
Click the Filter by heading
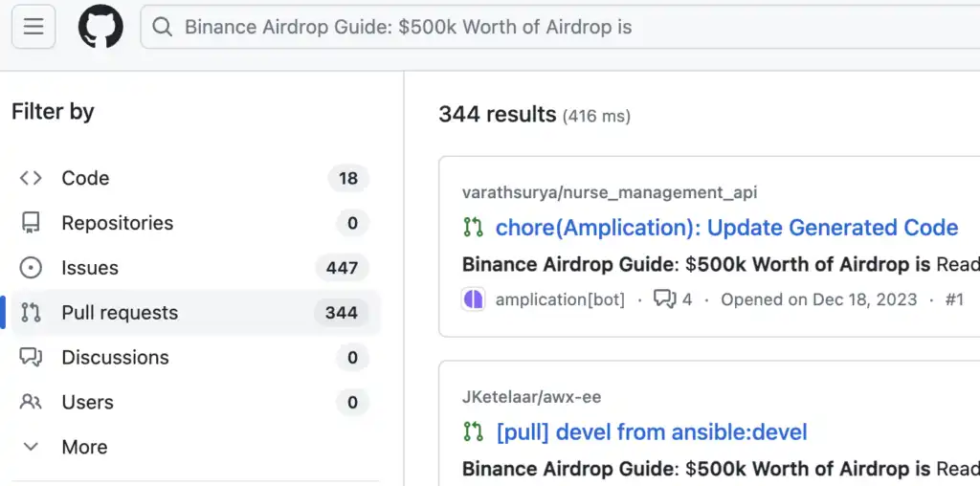coord(54,112)
